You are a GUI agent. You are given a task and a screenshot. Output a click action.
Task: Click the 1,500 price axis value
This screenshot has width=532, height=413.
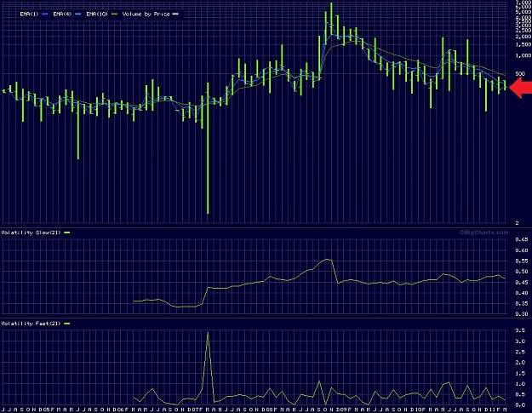coord(523,44)
